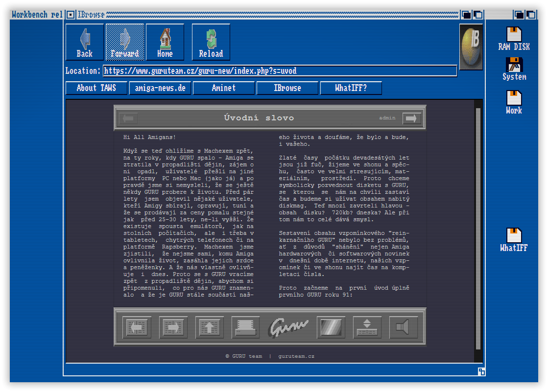
Task: Click the right arrow in the bottom bar
Action: [173, 327]
